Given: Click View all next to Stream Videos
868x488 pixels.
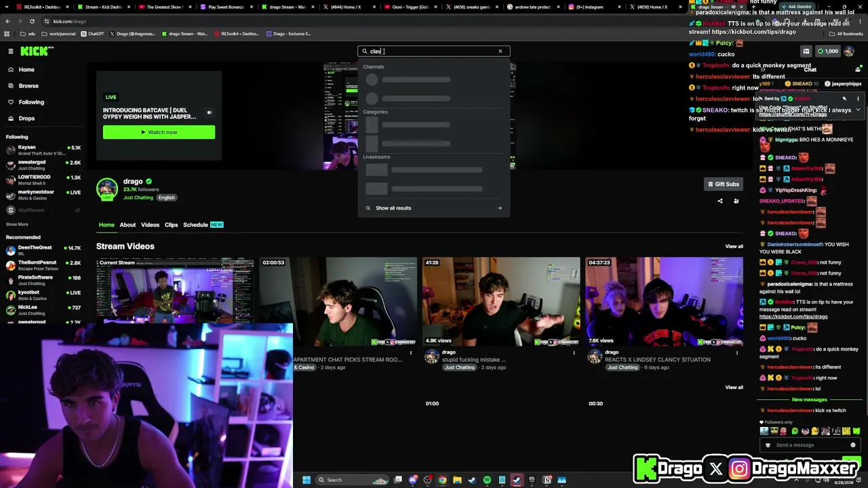Looking at the screenshot, I should click(734, 247).
